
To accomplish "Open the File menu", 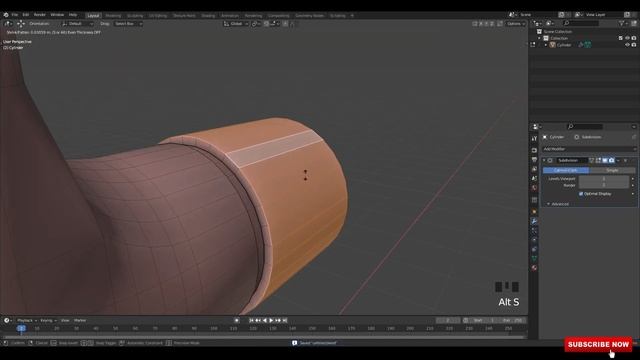I will pyautogui.click(x=15, y=15).
